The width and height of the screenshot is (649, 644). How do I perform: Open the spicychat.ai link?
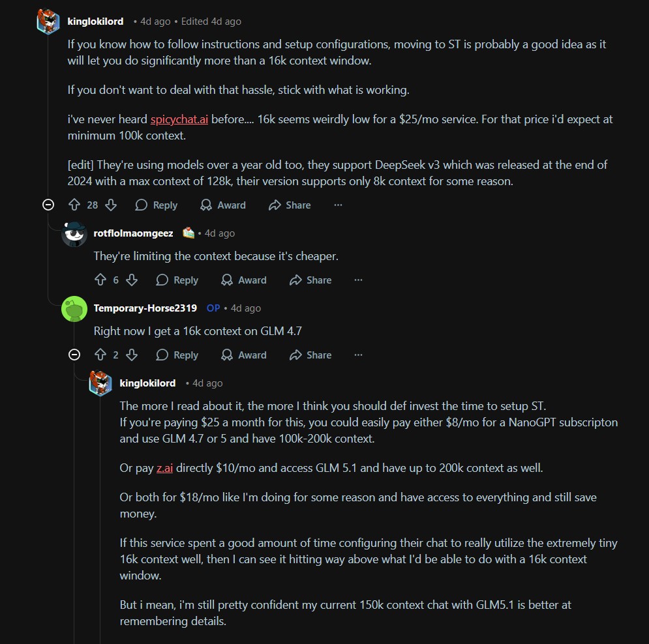coord(179,120)
